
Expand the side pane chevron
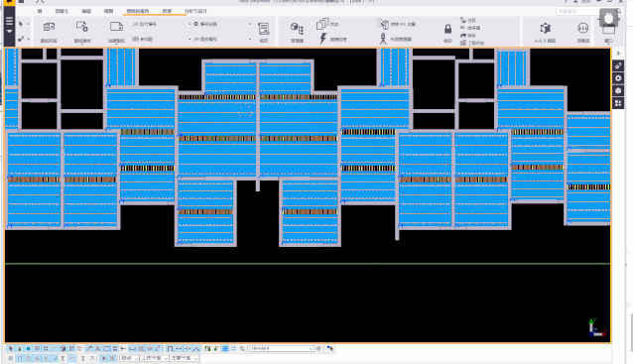[x=618, y=54]
